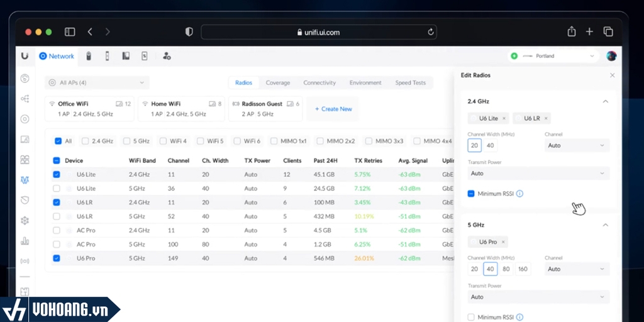Show Safari tab overview
644x322 pixels.
(x=608, y=32)
